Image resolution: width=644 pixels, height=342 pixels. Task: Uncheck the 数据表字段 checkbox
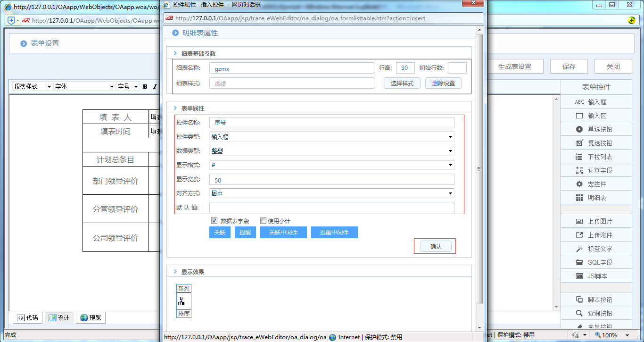[214, 220]
